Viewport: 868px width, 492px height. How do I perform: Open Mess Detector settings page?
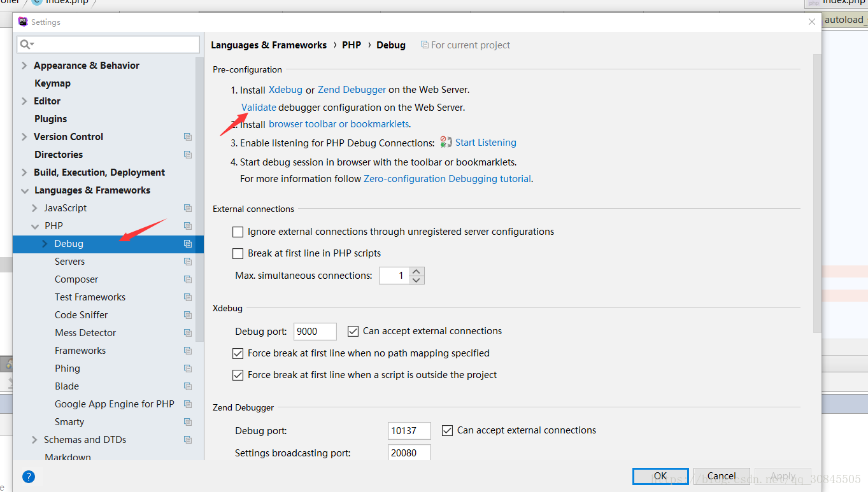coord(85,333)
